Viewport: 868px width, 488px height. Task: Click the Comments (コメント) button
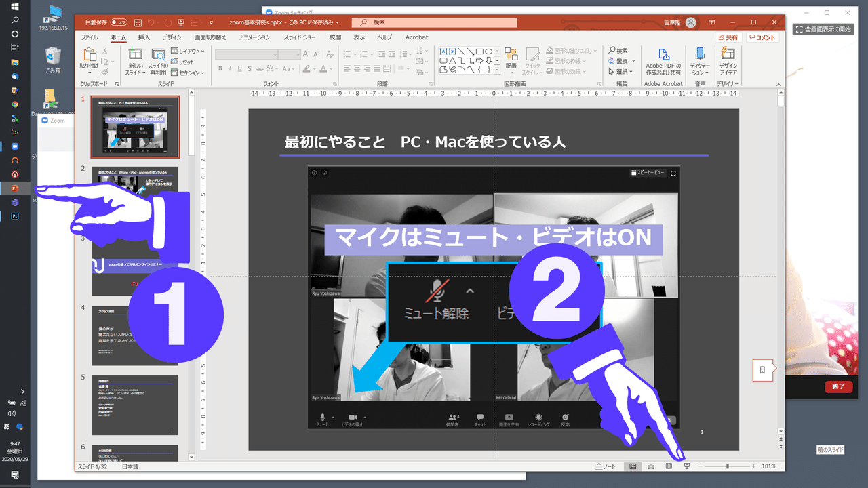coord(762,37)
